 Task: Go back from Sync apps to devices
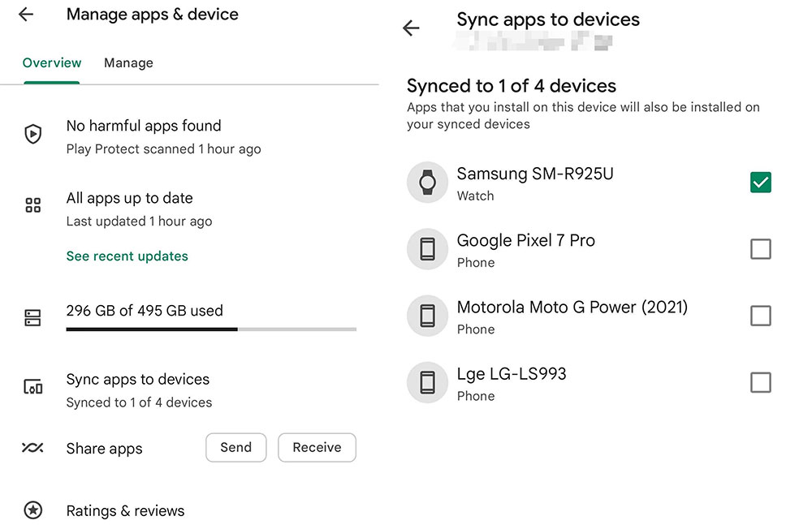(x=412, y=28)
